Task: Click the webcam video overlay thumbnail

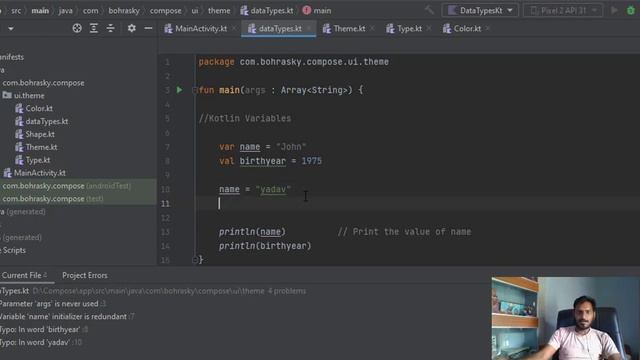Action: 566,318
